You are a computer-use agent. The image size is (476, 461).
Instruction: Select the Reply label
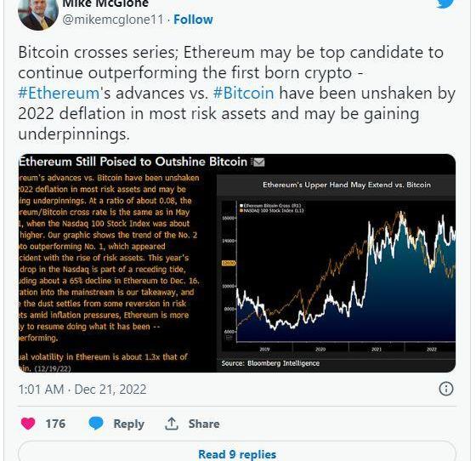128,424
